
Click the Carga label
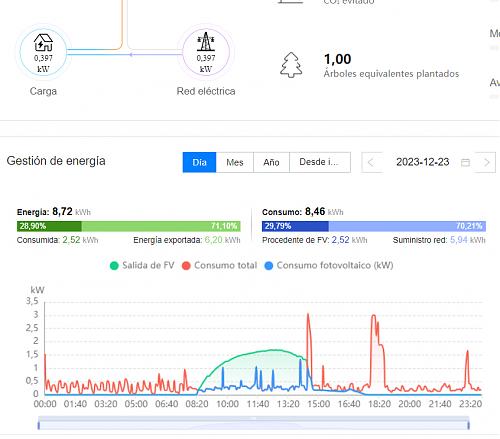(x=43, y=91)
